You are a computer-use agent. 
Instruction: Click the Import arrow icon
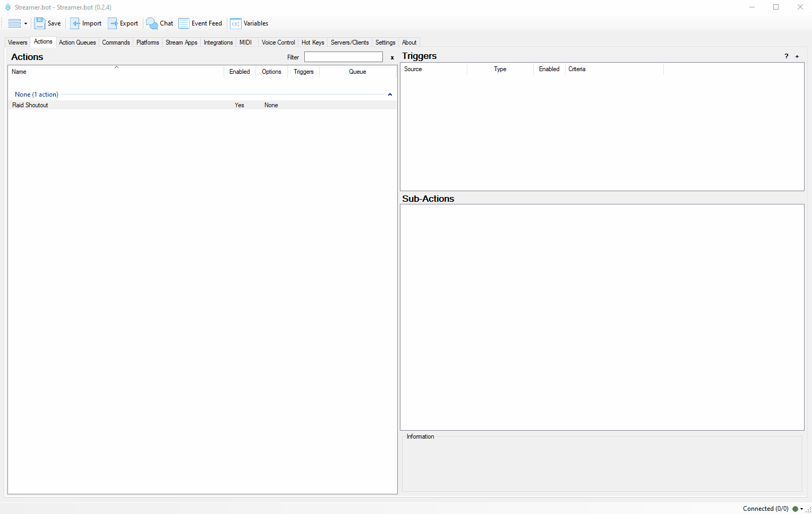click(x=75, y=23)
